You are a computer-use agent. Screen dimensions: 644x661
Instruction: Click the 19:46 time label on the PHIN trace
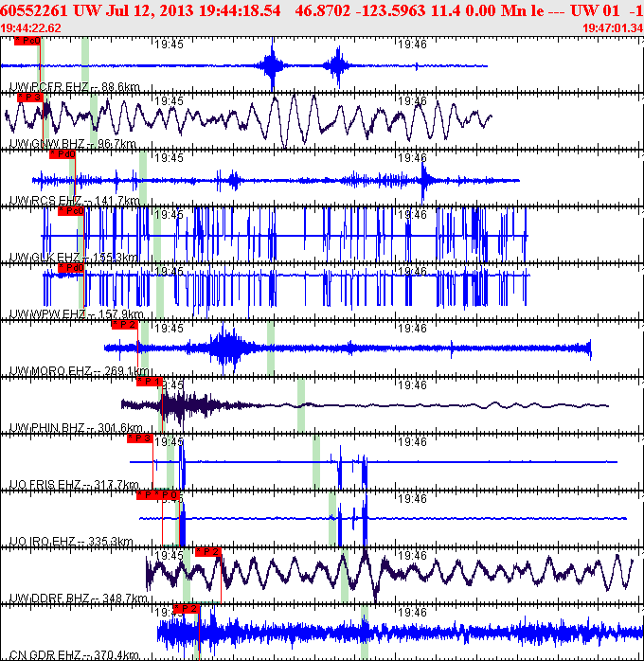point(413,385)
